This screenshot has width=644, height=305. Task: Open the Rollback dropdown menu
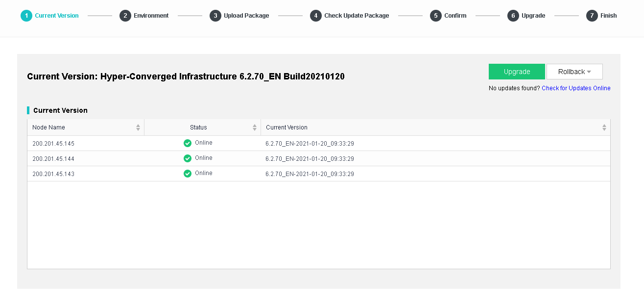[574, 72]
